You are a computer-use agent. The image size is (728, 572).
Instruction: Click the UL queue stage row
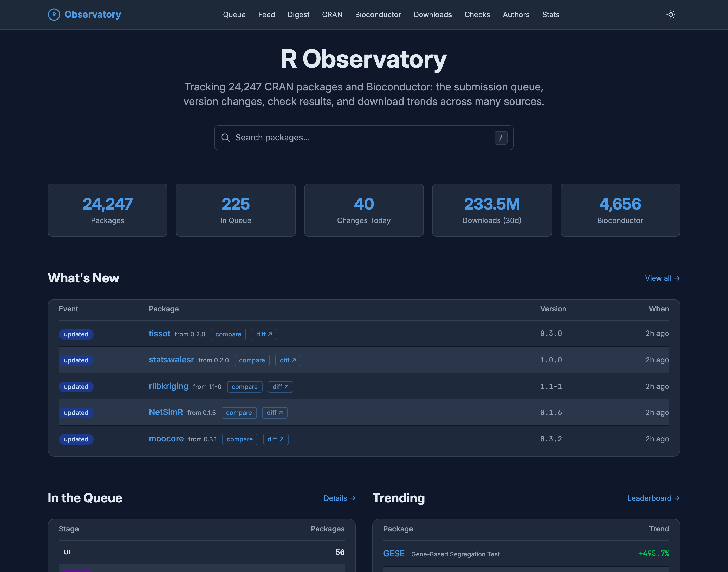coord(201,552)
